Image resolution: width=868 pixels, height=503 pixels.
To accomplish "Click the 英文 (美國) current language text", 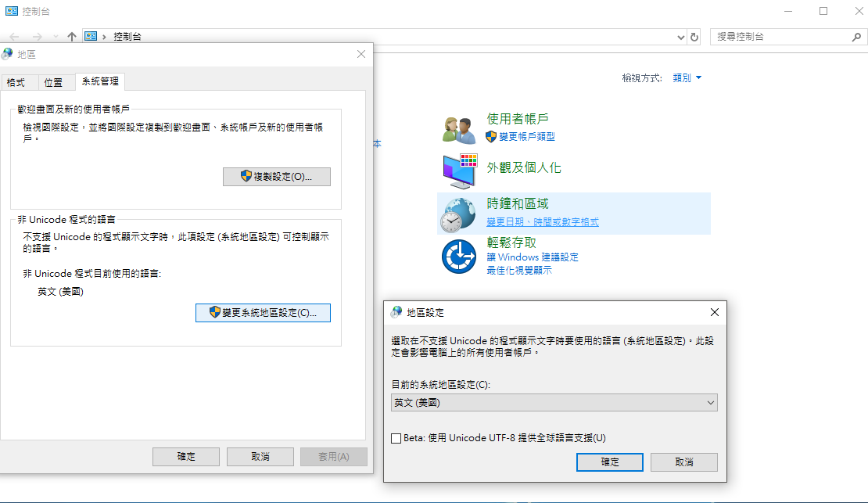I will coord(60,291).
